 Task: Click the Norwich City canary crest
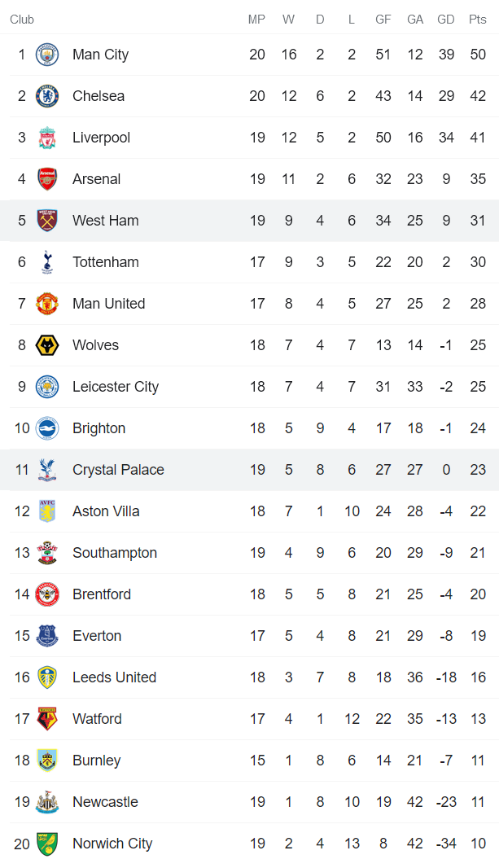[x=47, y=844]
